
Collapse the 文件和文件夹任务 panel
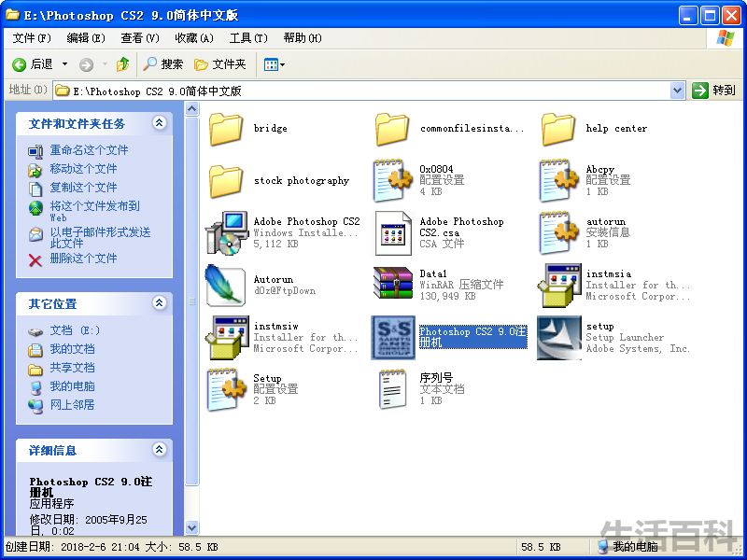pos(159,123)
